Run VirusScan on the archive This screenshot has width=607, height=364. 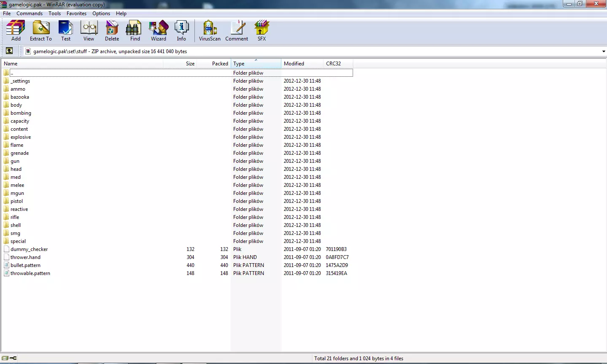click(210, 31)
